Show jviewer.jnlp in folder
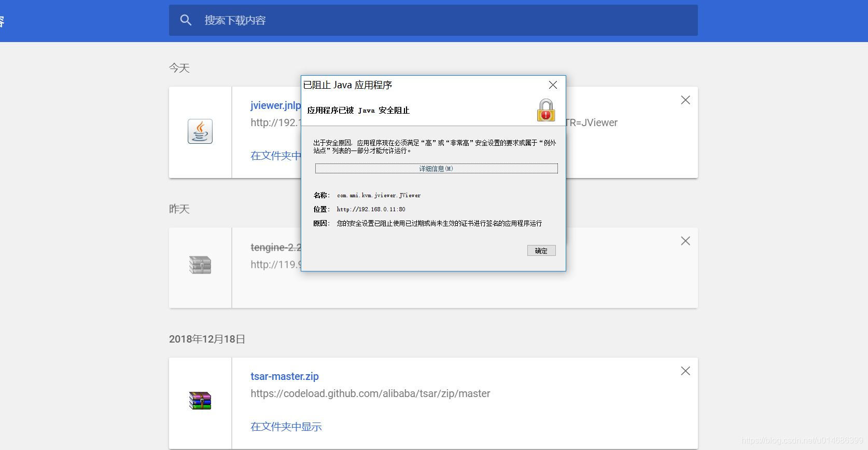The width and height of the screenshot is (868, 450). pyautogui.click(x=275, y=156)
